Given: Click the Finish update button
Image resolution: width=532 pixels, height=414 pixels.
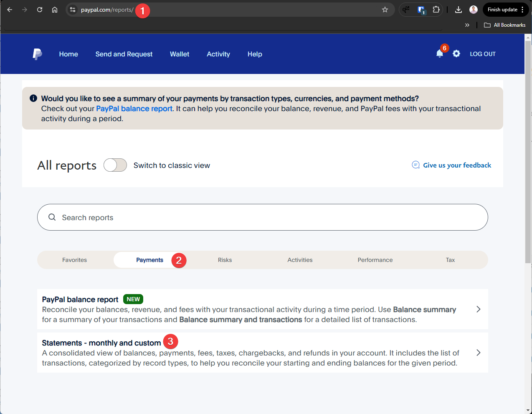Looking at the screenshot, I should [502, 10].
